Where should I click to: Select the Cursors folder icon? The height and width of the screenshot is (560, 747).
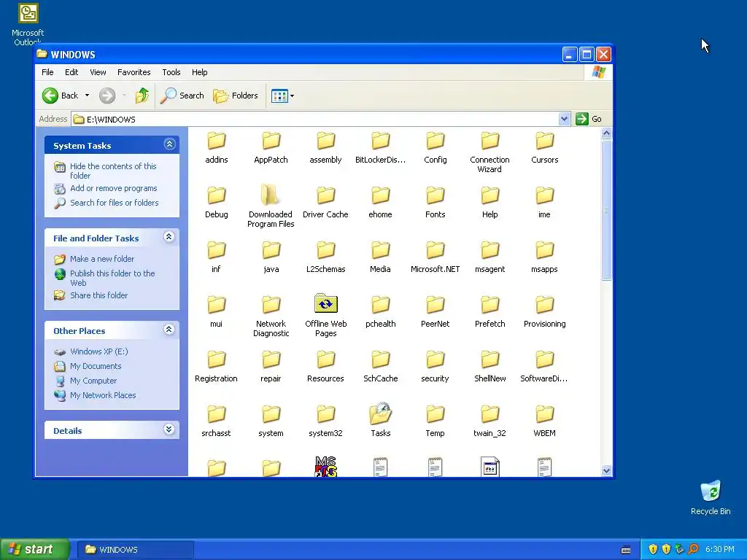pos(544,140)
